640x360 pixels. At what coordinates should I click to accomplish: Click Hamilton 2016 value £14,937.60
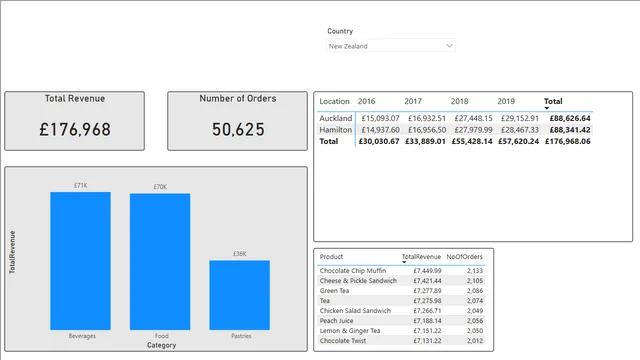click(x=380, y=130)
